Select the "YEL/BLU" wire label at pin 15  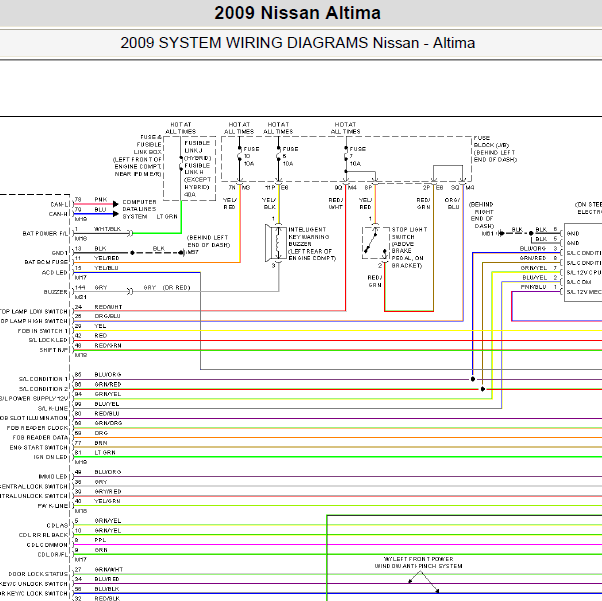click(106, 268)
